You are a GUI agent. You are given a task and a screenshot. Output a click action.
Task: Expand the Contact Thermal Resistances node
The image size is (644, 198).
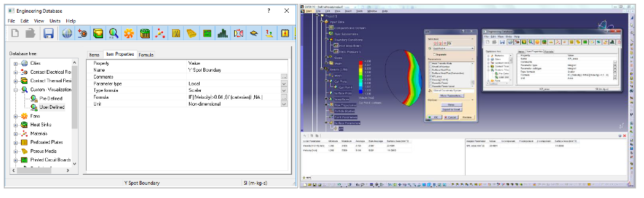(x=16, y=81)
